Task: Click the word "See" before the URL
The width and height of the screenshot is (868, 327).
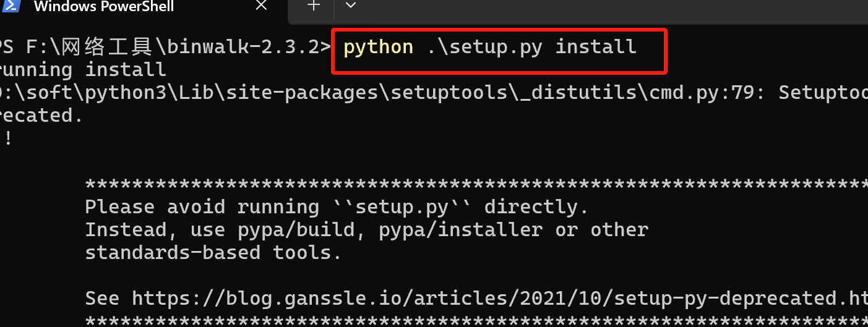Action: [102, 299]
